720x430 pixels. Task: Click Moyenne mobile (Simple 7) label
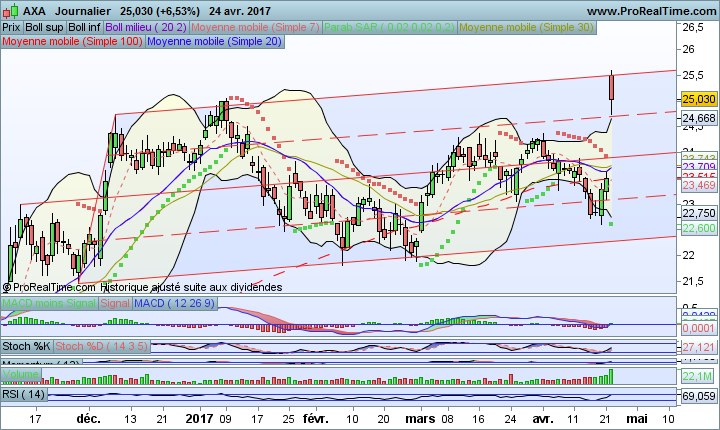pyautogui.click(x=255, y=28)
